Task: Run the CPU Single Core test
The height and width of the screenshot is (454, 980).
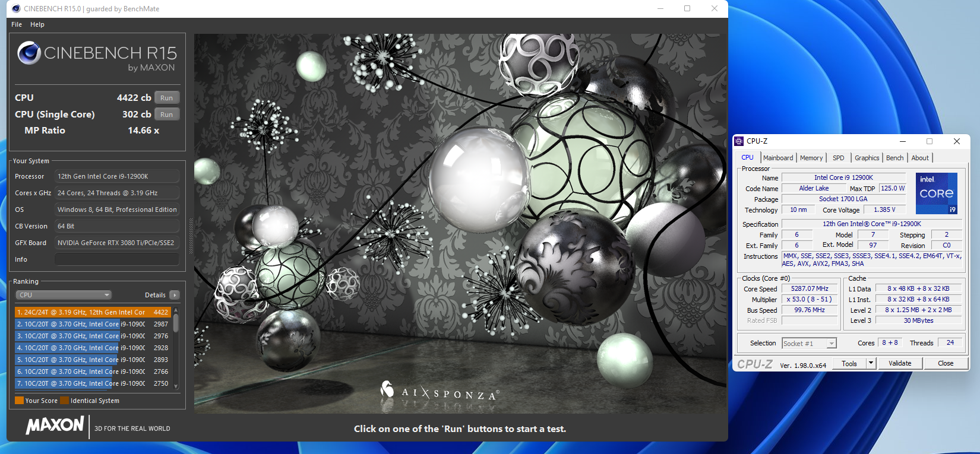Action: (x=167, y=115)
